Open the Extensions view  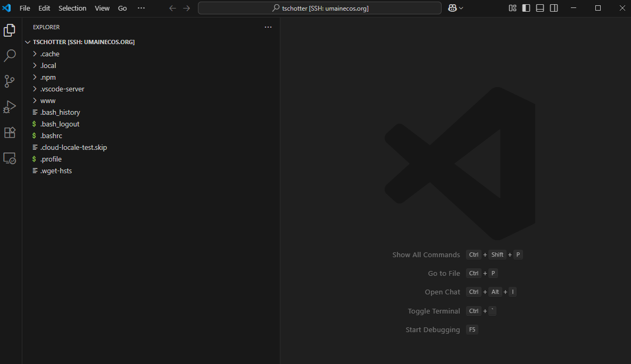coord(9,133)
